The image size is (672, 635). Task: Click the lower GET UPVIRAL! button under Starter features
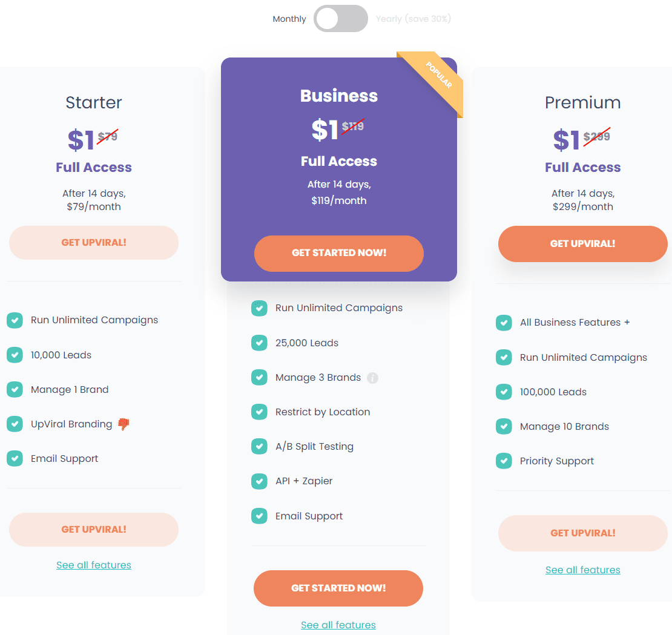94,530
